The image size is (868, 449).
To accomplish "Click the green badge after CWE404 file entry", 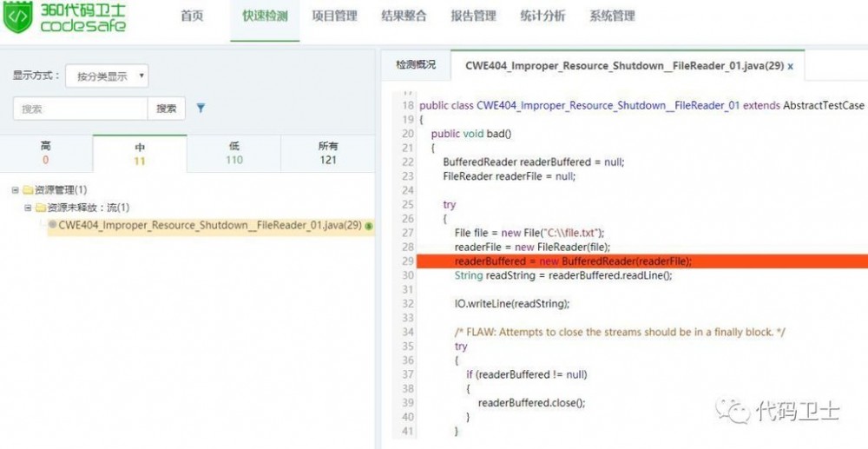I will coord(369,226).
